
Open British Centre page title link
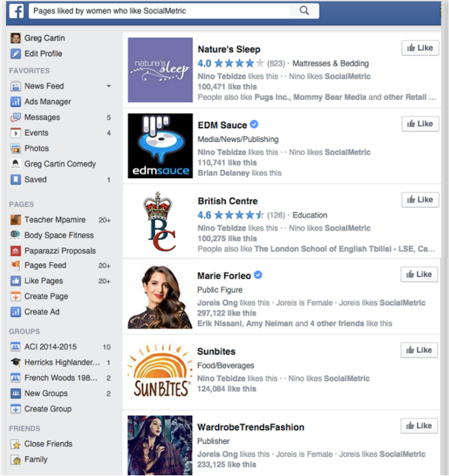[228, 201]
